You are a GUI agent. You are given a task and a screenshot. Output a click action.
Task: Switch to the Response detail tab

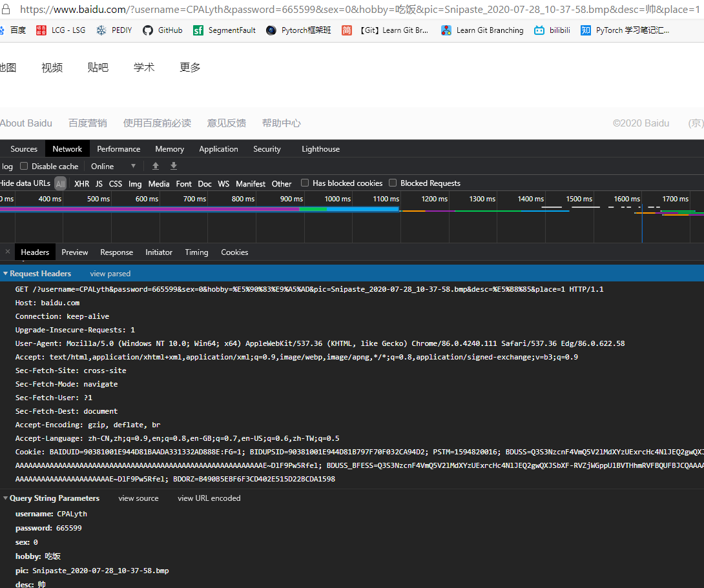117,252
